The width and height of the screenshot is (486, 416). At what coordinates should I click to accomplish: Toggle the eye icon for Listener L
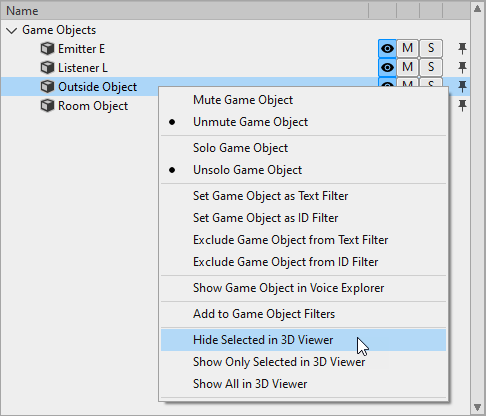tap(387, 68)
